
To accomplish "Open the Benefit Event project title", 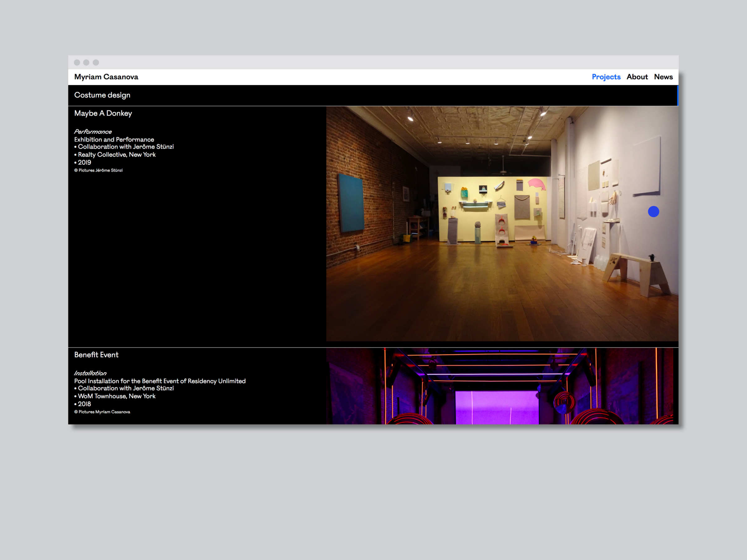I will click(96, 355).
